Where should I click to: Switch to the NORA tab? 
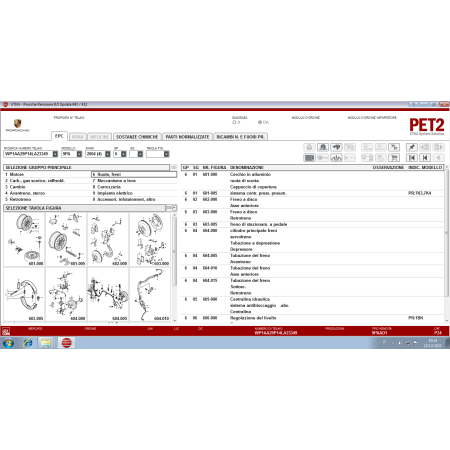click(x=77, y=137)
